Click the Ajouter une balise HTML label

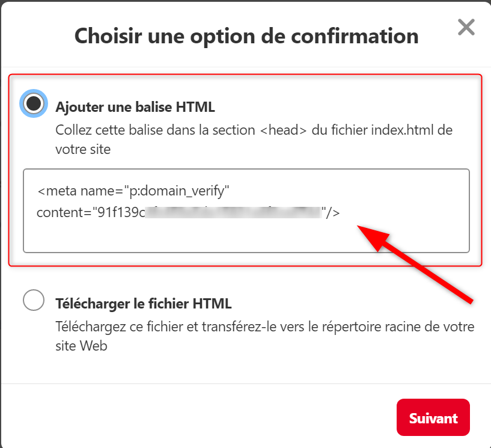pyautogui.click(x=135, y=107)
